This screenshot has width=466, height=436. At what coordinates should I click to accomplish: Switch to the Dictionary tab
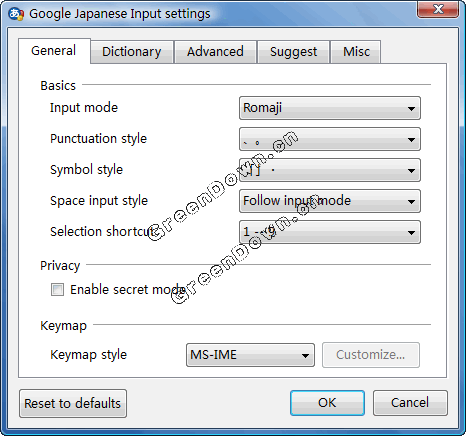click(132, 52)
